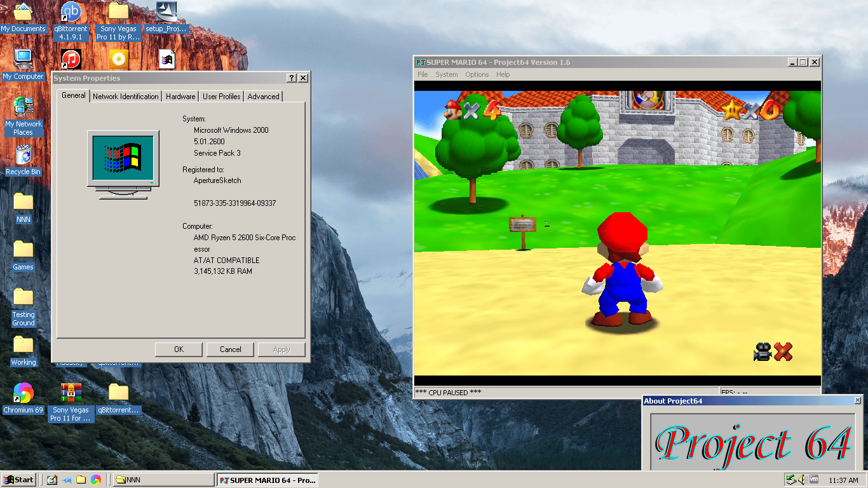Close the System Properties dialog

pos(303,78)
